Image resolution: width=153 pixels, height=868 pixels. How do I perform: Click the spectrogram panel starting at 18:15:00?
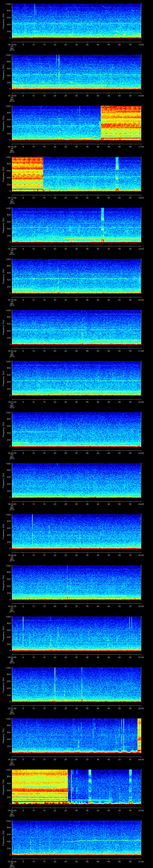pyautogui.click(x=76, y=72)
